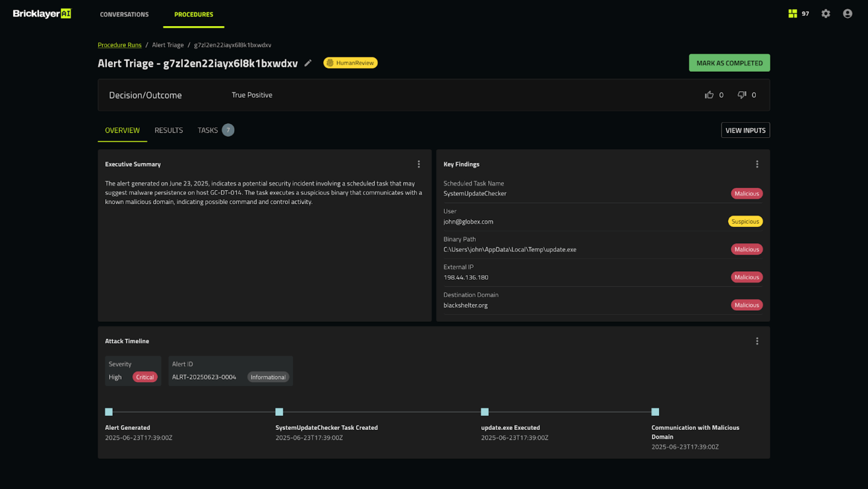Open the user account profile icon
The width and height of the screenshot is (868, 489).
847,14
